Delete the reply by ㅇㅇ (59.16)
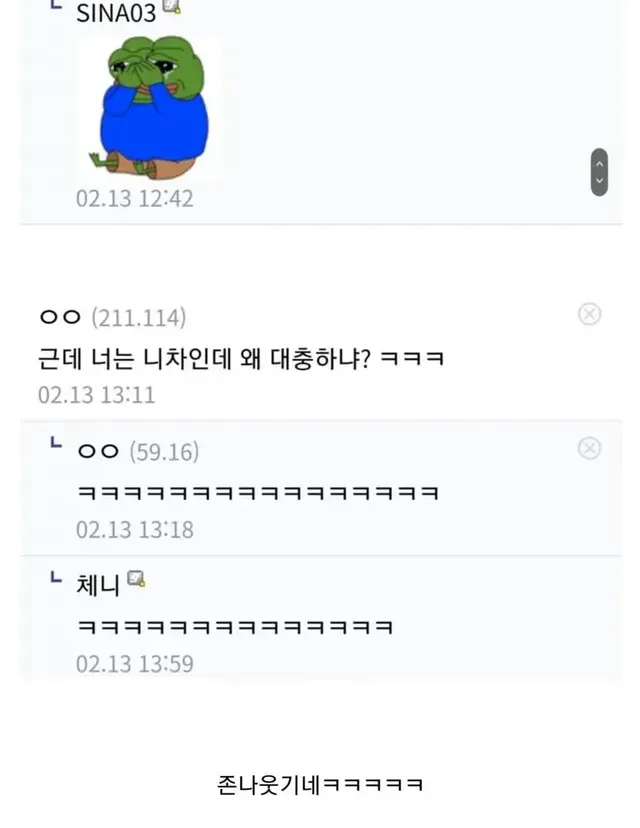This screenshot has height=828, width=640. (x=590, y=448)
